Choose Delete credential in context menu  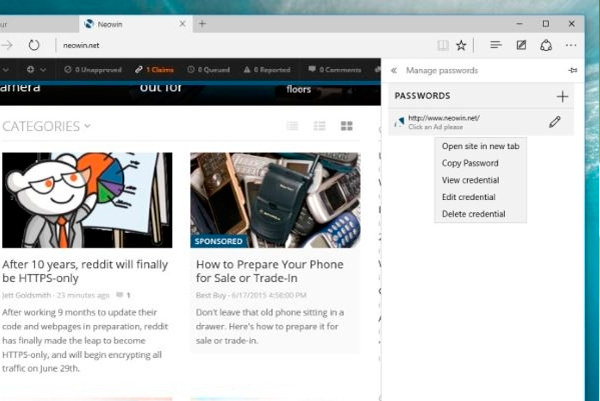pos(473,214)
